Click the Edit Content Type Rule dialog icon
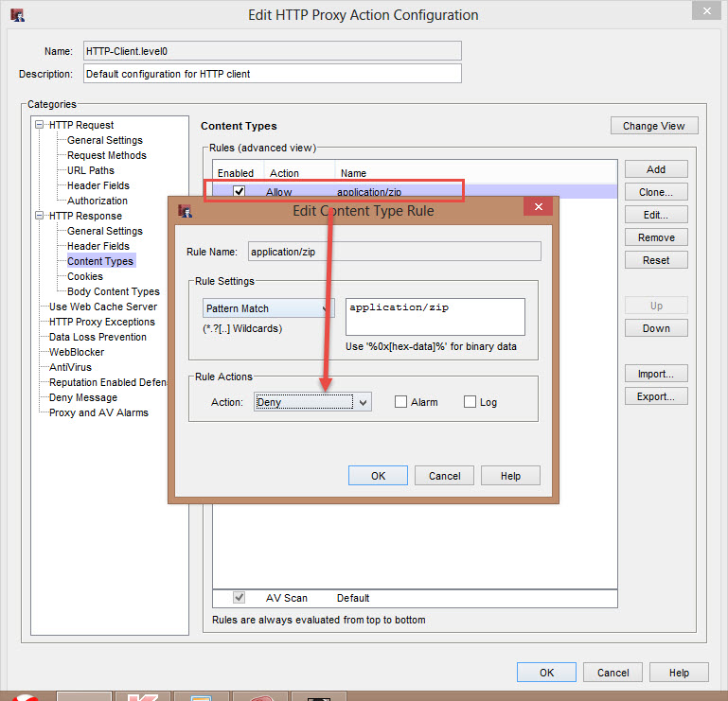728x701 pixels. 184,210
